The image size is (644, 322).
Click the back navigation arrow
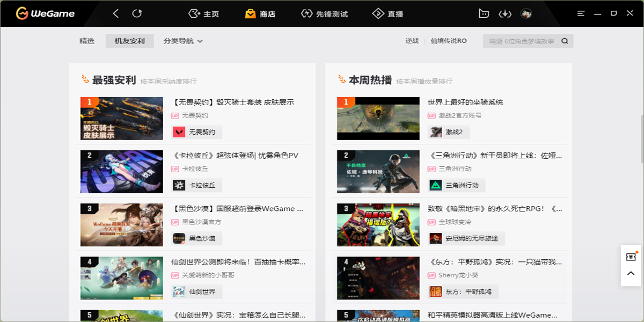116,13
